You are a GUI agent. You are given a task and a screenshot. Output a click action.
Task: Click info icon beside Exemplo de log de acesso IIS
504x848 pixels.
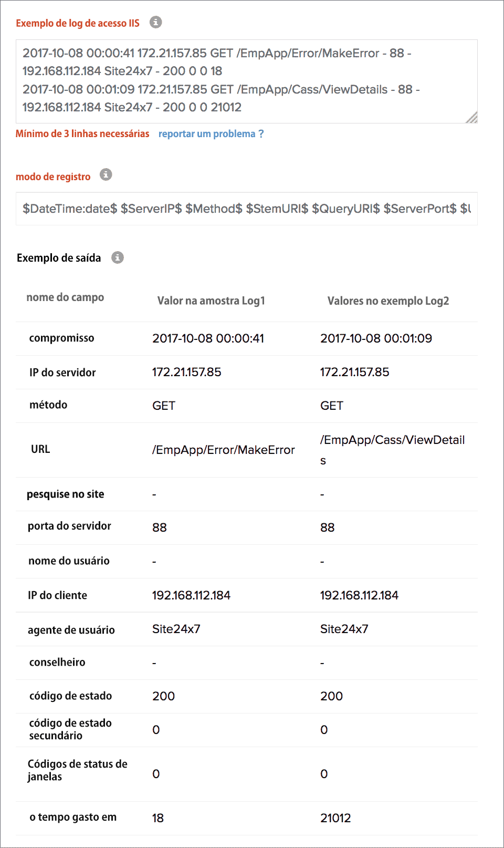155,22
